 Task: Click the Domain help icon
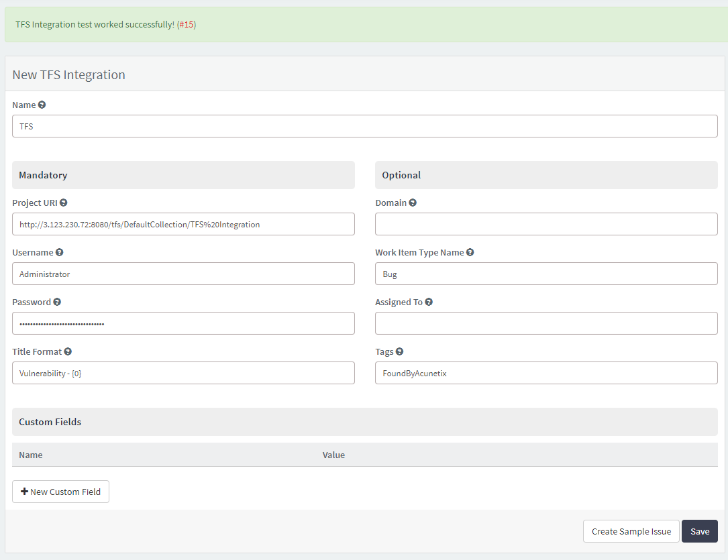(x=413, y=203)
